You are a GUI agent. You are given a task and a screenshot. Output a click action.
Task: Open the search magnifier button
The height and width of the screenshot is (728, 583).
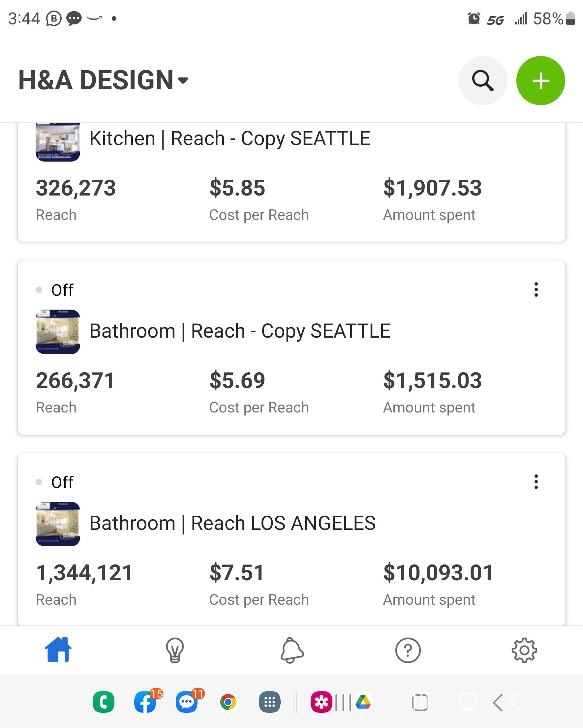coord(483,81)
